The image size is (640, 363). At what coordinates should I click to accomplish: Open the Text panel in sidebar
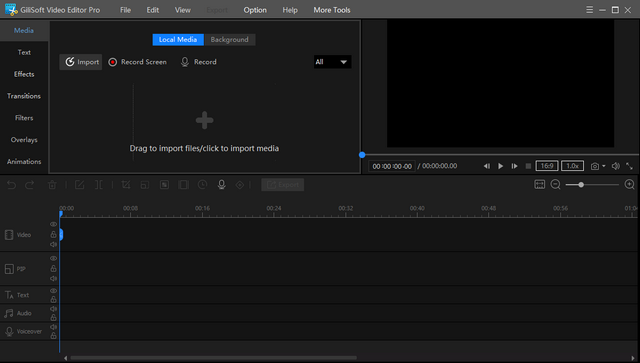point(24,52)
